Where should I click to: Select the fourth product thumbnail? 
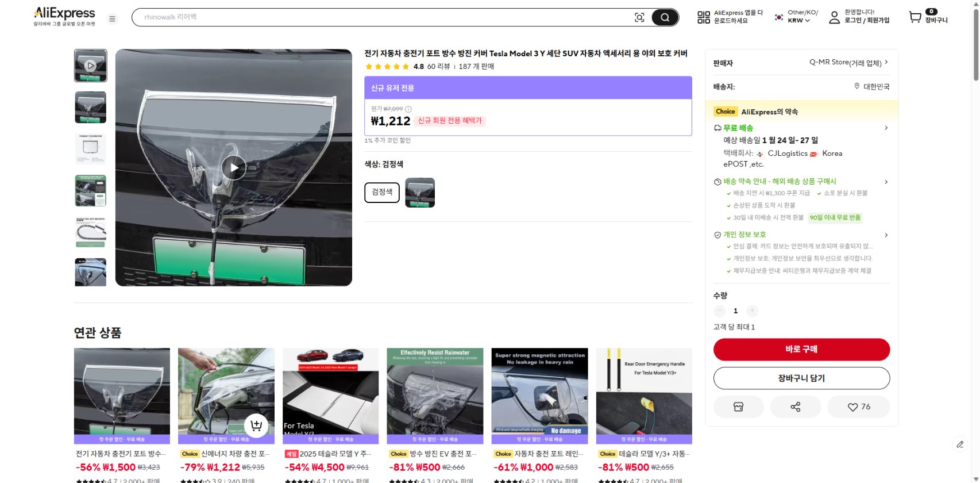(x=91, y=190)
